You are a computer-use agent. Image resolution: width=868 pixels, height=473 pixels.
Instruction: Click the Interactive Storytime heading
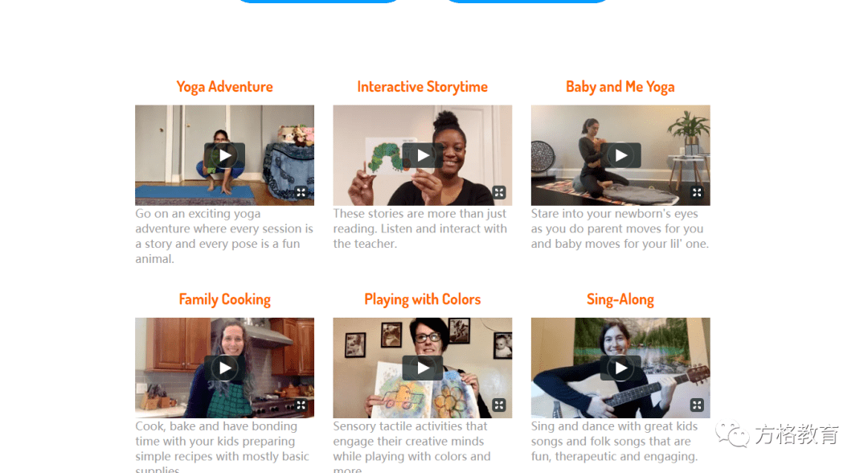423,87
